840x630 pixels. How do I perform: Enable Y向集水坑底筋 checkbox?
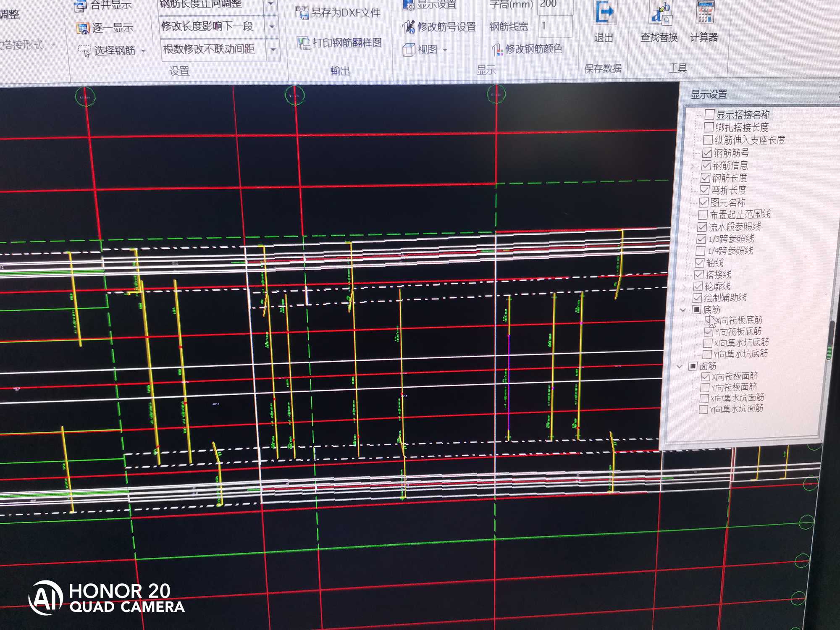707,354
